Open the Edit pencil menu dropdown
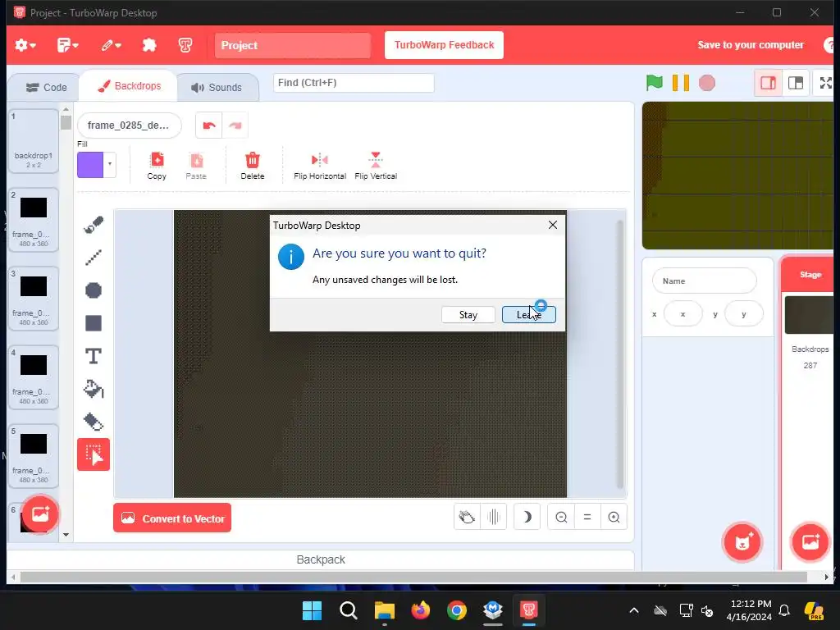 [x=111, y=45]
